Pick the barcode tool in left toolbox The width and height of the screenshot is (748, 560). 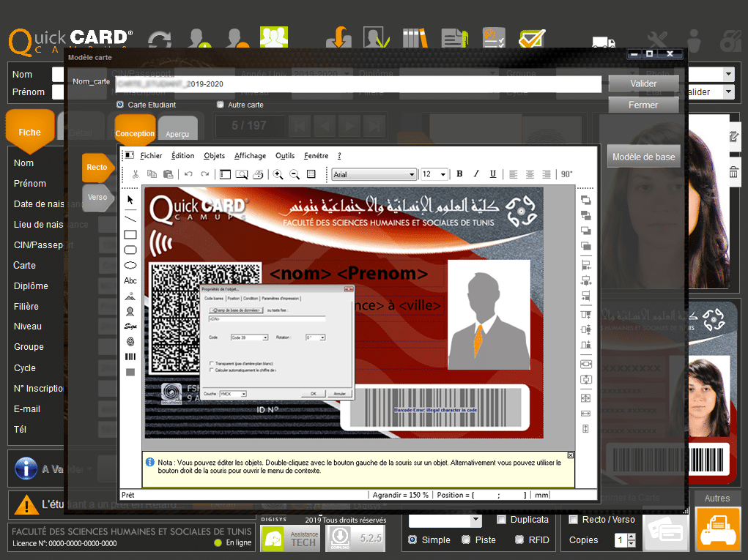[x=130, y=356]
